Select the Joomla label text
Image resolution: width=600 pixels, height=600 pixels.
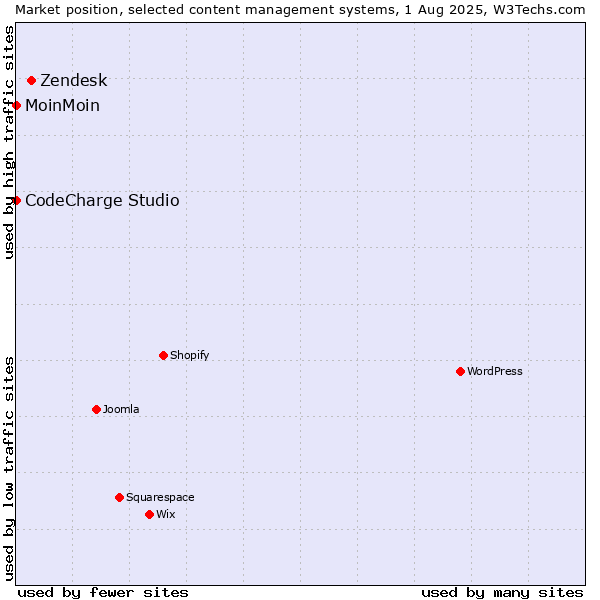point(121,409)
